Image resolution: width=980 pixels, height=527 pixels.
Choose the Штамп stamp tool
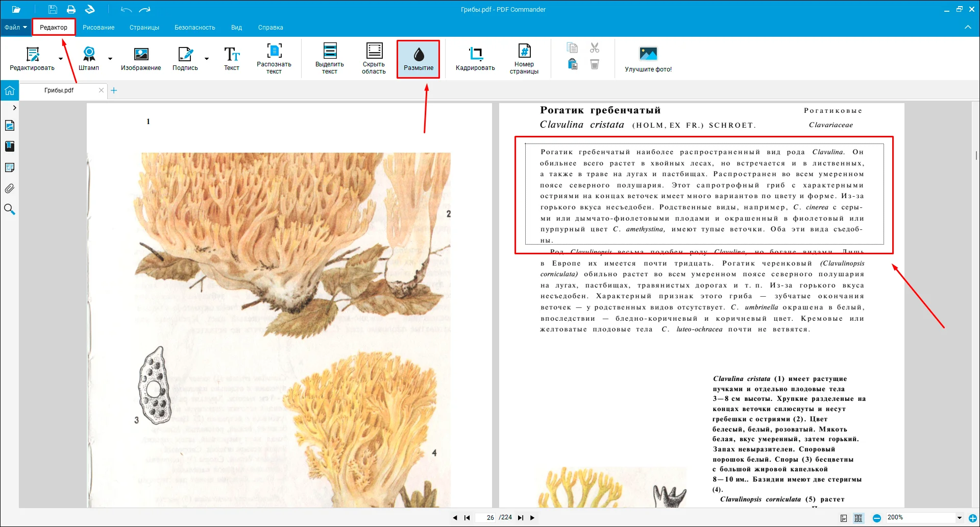89,59
